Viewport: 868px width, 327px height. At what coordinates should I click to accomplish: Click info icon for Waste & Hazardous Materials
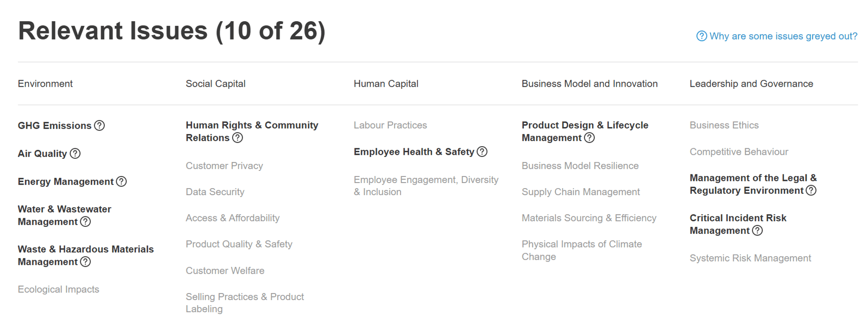click(85, 262)
